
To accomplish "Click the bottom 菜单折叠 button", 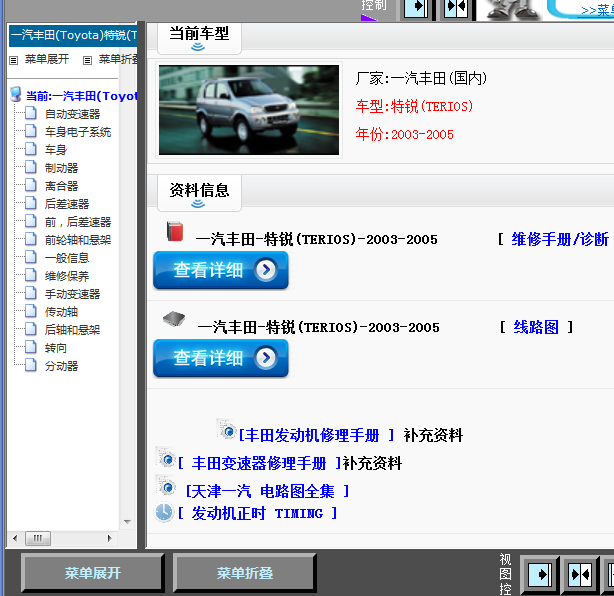I will (245, 573).
